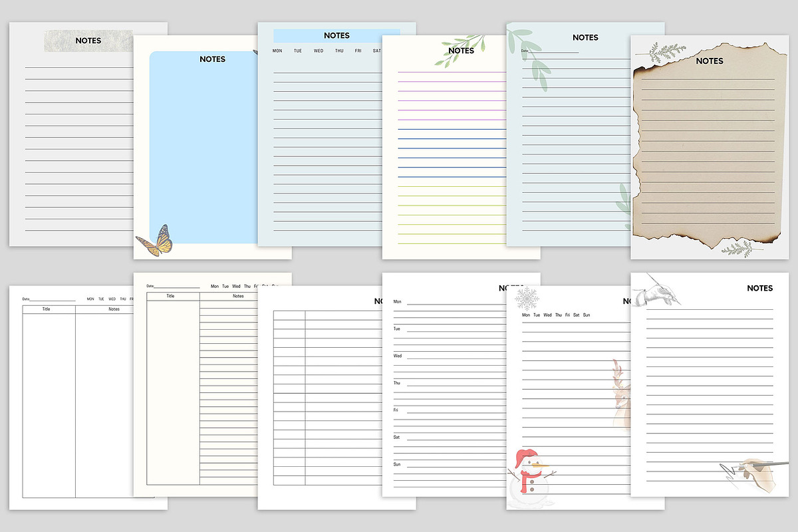
Task: Toggle the FRI label in the weekday row
Action: 358,50
